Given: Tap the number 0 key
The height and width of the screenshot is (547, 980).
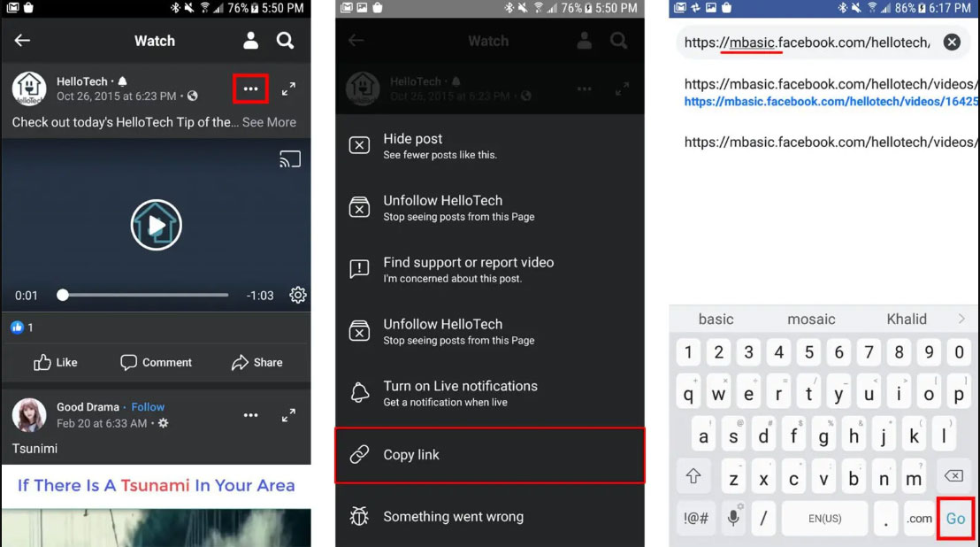Looking at the screenshot, I should [959, 352].
